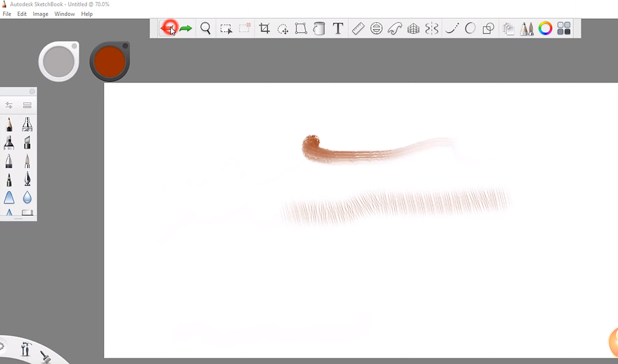This screenshot has width=618, height=364.
Task: Pick the Quick Transform lasso tool
Action: click(283, 29)
